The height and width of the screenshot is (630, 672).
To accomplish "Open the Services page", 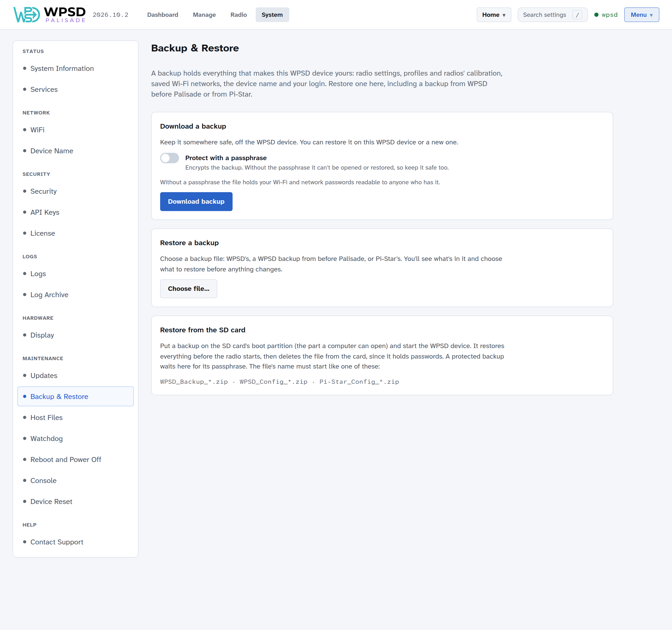I will [x=75, y=90].
